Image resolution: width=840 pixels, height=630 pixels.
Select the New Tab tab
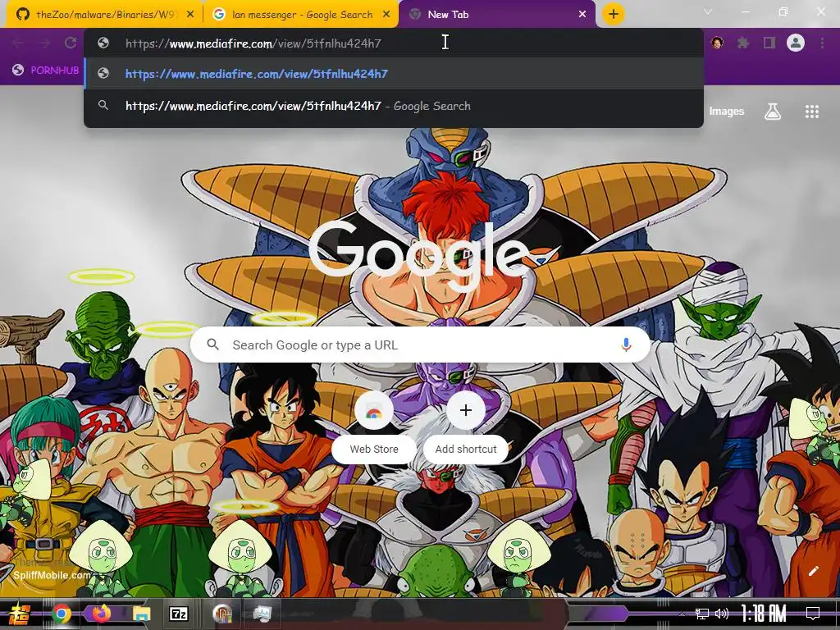pos(497,15)
